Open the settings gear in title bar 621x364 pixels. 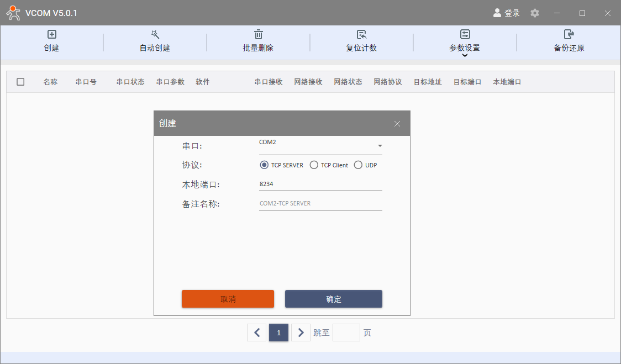(535, 13)
